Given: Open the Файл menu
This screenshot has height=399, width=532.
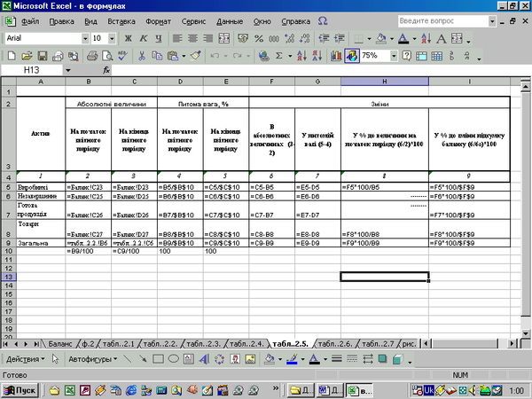Looking at the screenshot, I should tap(30, 21).
